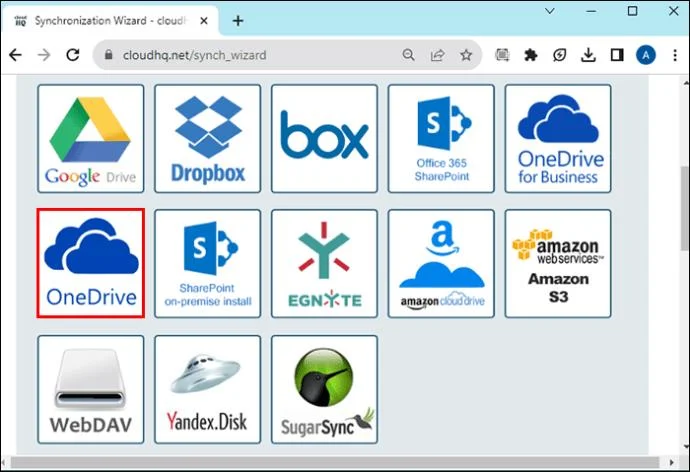690x472 pixels.
Task: Click the browser forward arrow
Action: (x=44, y=55)
